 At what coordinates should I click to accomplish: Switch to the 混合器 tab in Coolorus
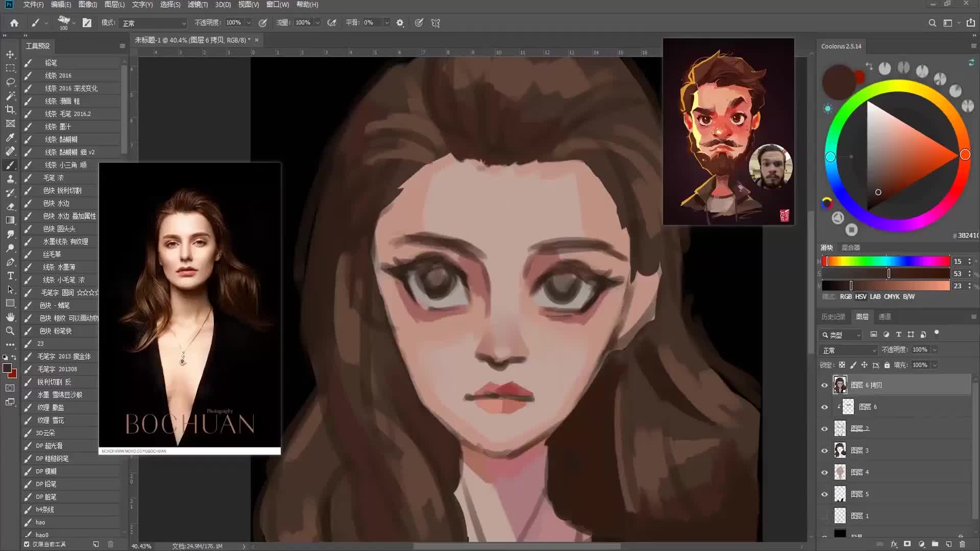851,247
